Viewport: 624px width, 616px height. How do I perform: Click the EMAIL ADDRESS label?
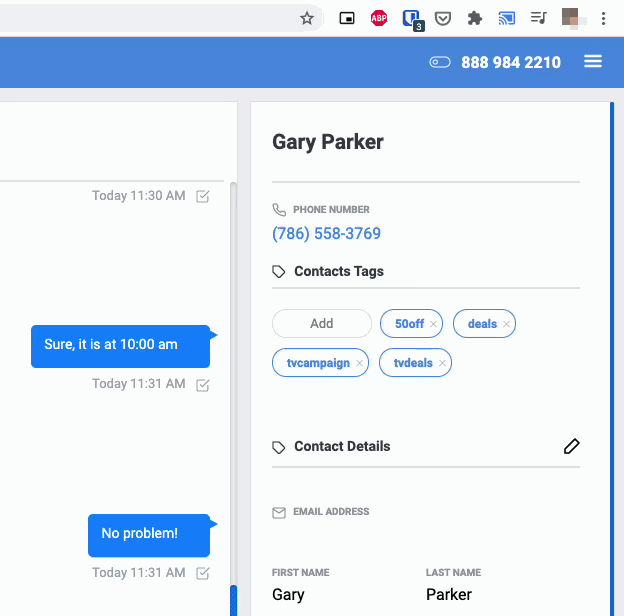pos(331,512)
